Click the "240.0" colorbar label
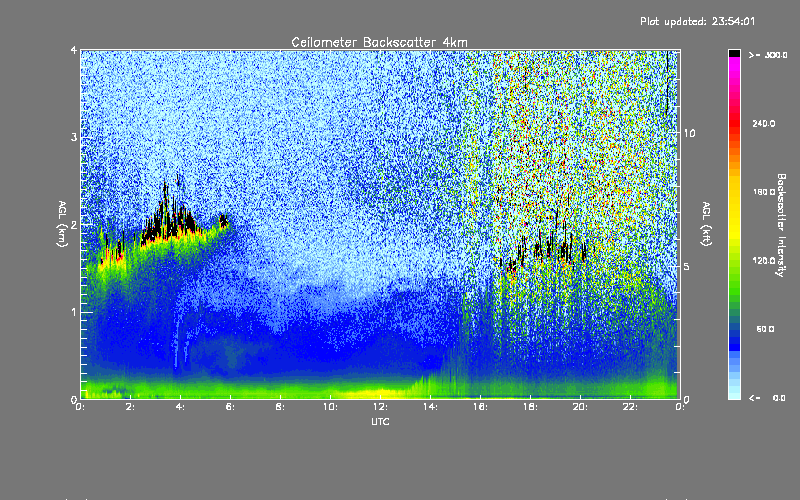This screenshot has height=500, width=800. point(764,123)
